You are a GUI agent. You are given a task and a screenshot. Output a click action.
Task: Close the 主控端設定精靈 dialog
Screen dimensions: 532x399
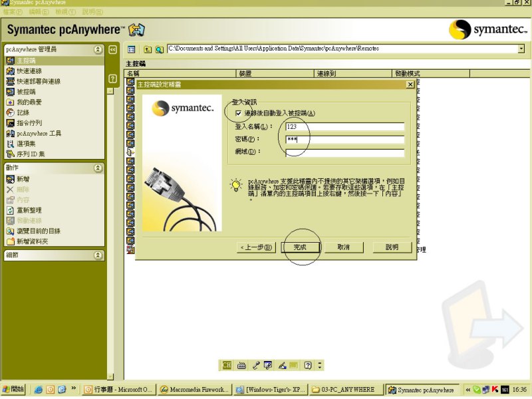pos(410,84)
